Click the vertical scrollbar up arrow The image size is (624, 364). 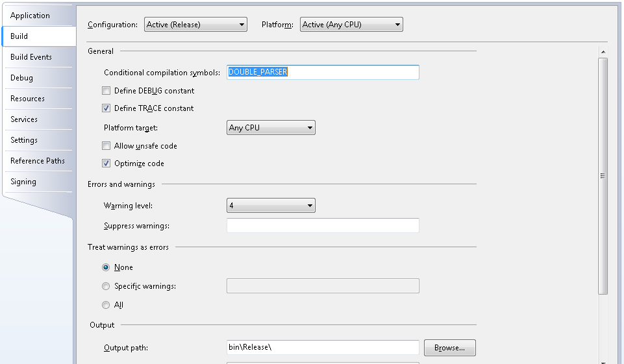603,52
